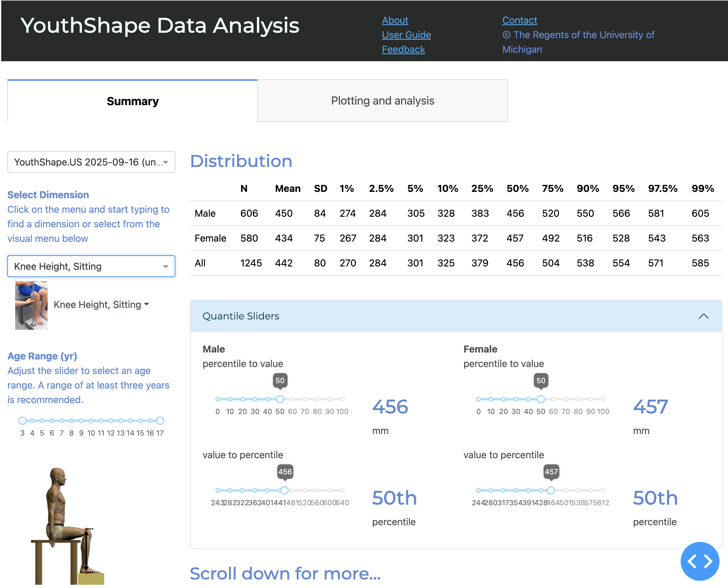728x588 pixels.
Task: Click the Contact link
Action: pyautogui.click(x=519, y=20)
